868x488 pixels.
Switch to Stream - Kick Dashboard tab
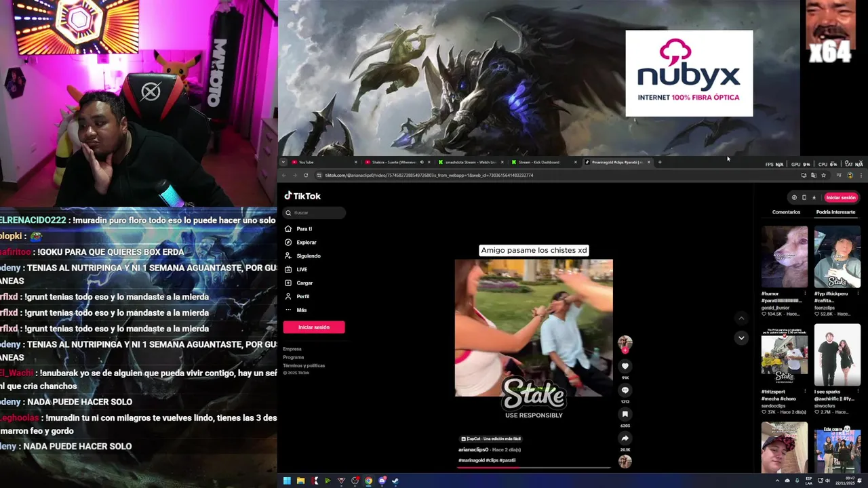[x=543, y=162]
